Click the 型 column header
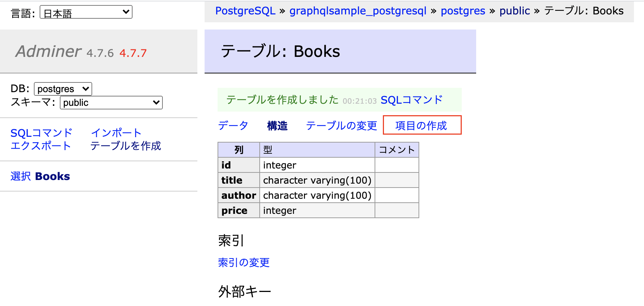Screen dimensions: 644x306 click(x=317, y=150)
